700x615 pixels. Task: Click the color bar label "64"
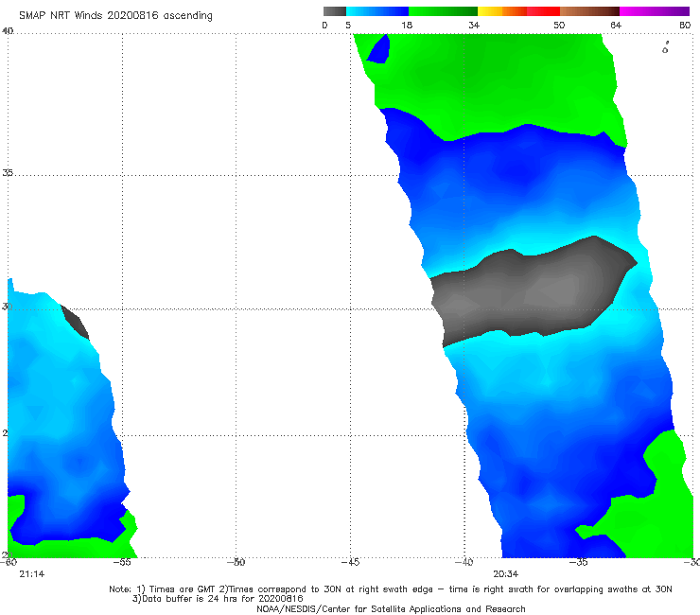pos(616,26)
